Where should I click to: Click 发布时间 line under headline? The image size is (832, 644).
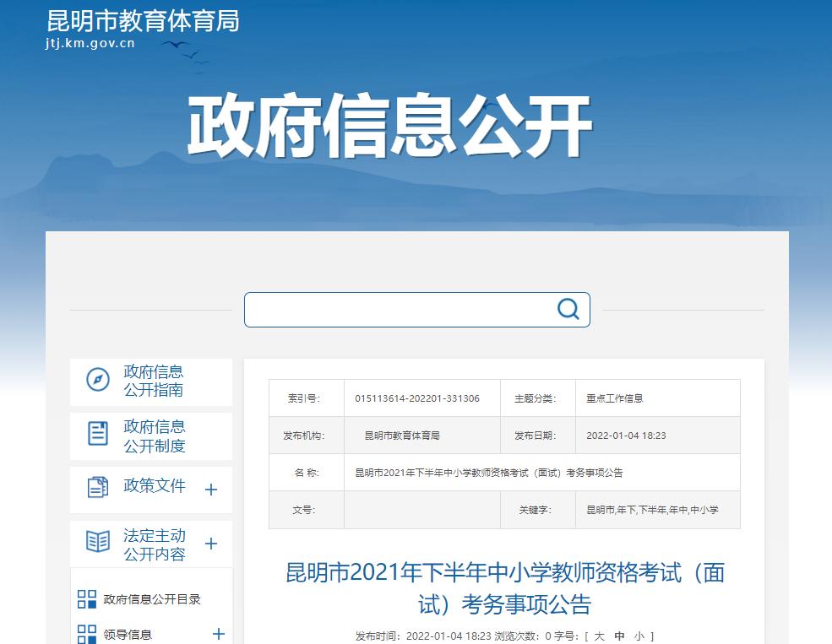point(423,636)
